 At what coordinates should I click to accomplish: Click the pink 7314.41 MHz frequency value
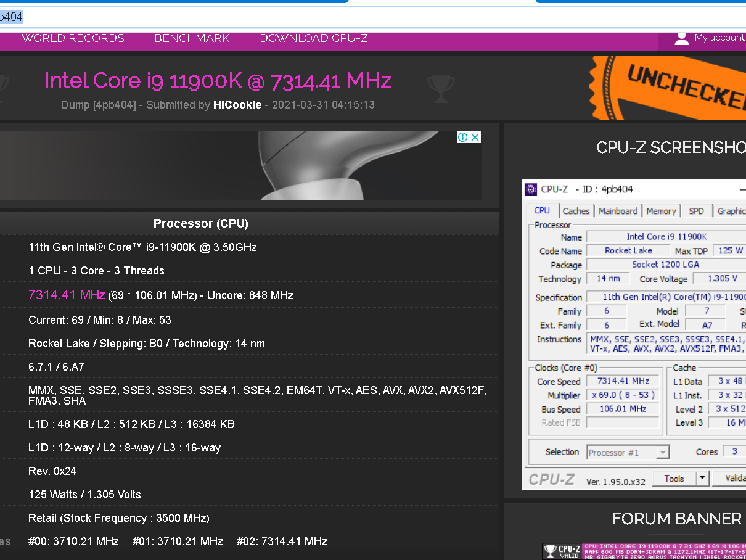point(67,295)
